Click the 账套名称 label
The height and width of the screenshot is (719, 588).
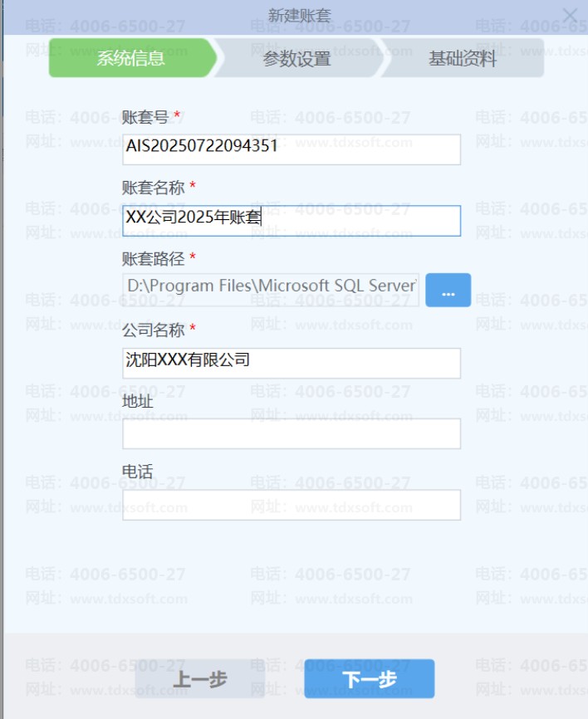[x=153, y=188]
